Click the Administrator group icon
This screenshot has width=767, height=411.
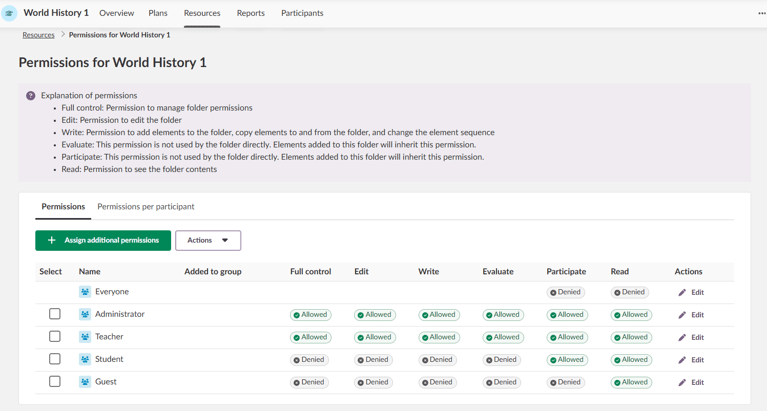click(x=85, y=314)
